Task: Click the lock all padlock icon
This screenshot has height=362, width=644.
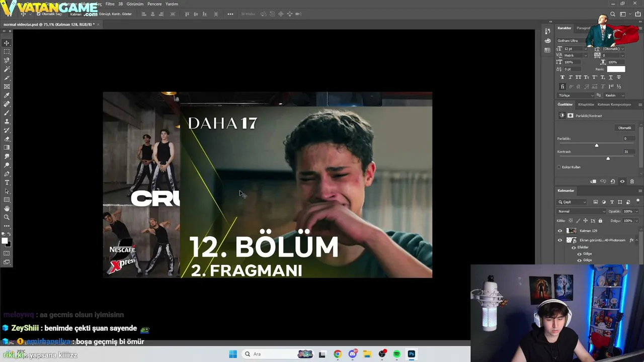Action: click(x=600, y=221)
